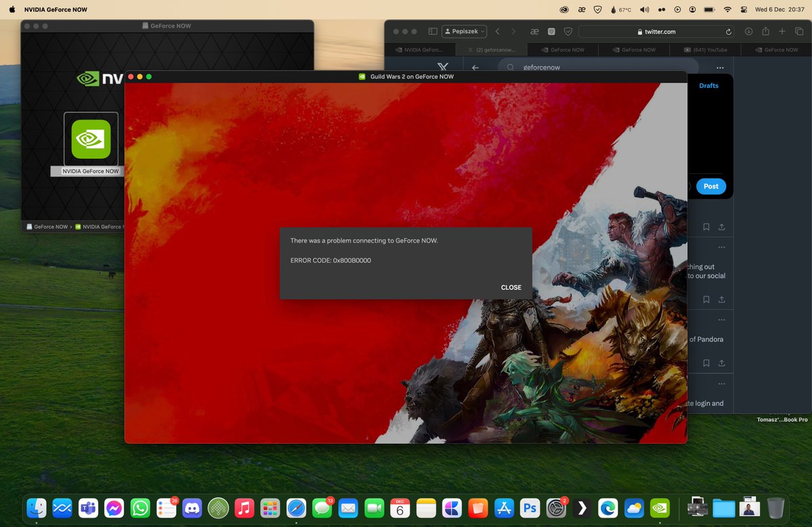Click the Twitter back arrow
Screen dimensions: 812x527
pyautogui.click(x=475, y=68)
